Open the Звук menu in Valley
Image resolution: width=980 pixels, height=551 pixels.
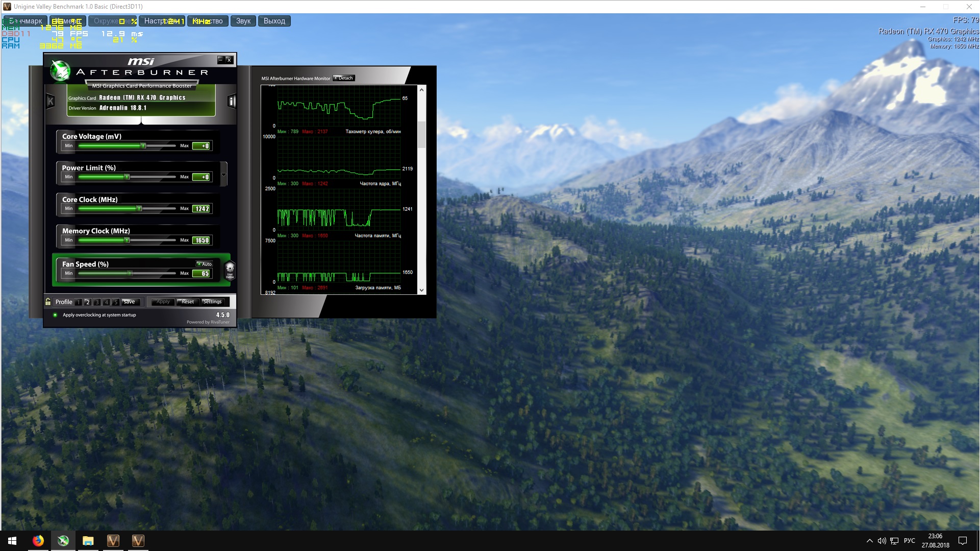243,21
